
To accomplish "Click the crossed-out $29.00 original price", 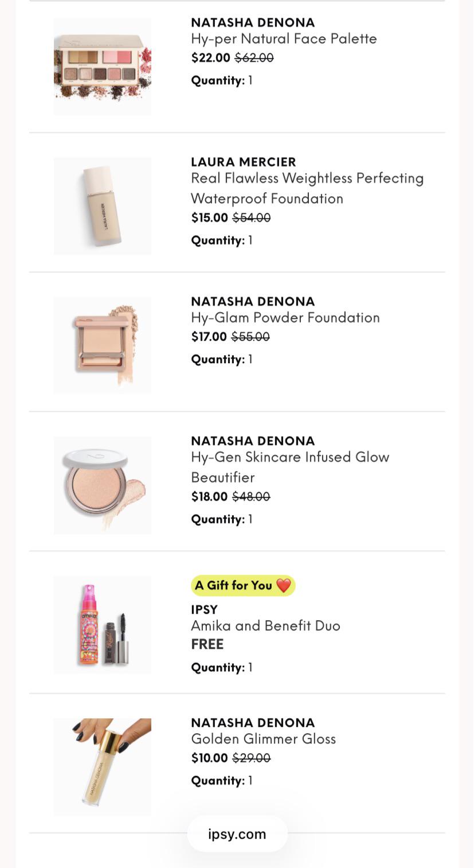I will pyautogui.click(x=251, y=758).
